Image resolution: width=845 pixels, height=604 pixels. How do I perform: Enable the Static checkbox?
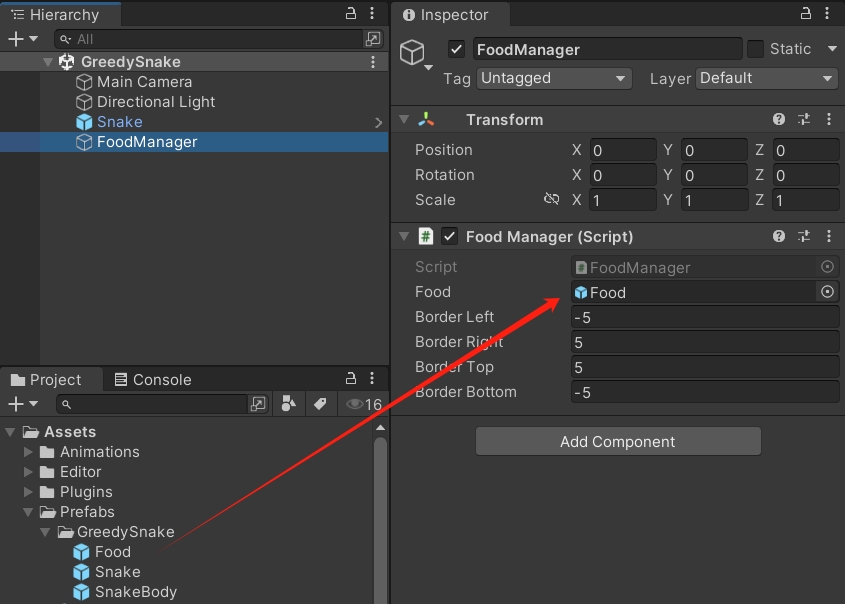pyautogui.click(x=756, y=49)
